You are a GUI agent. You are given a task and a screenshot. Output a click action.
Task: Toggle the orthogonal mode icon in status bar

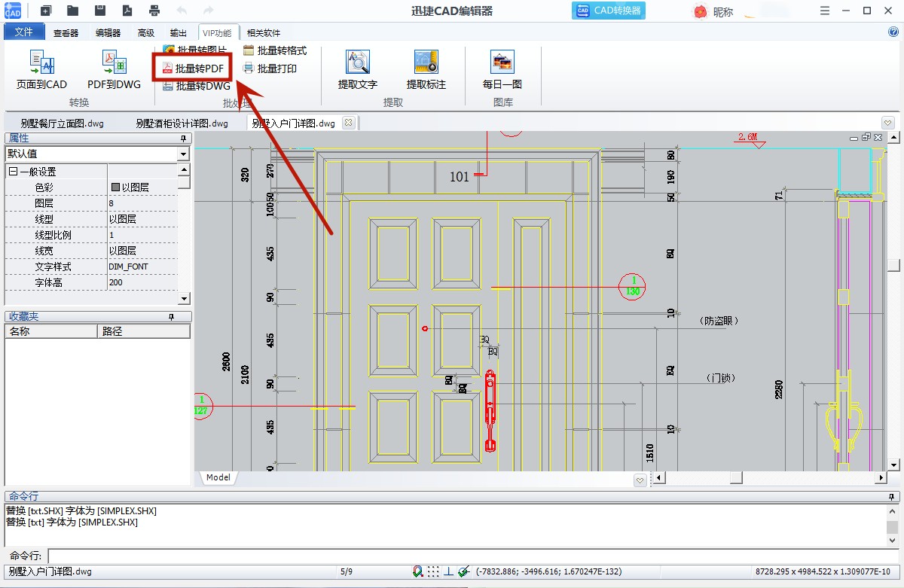coord(449,571)
